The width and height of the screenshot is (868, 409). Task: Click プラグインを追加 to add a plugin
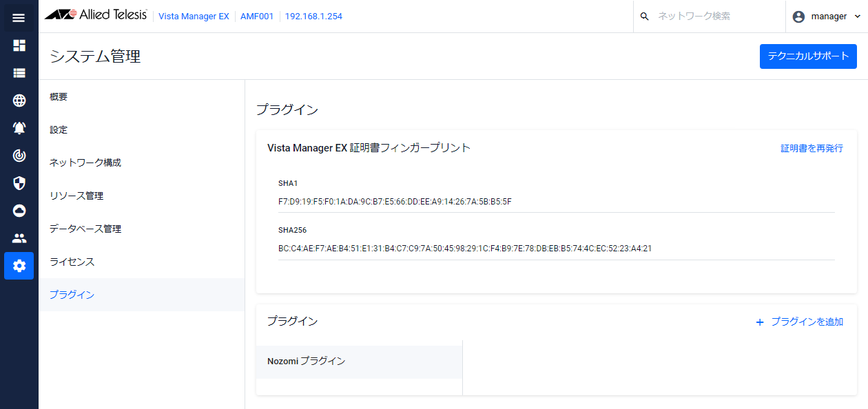(x=799, y=322)
